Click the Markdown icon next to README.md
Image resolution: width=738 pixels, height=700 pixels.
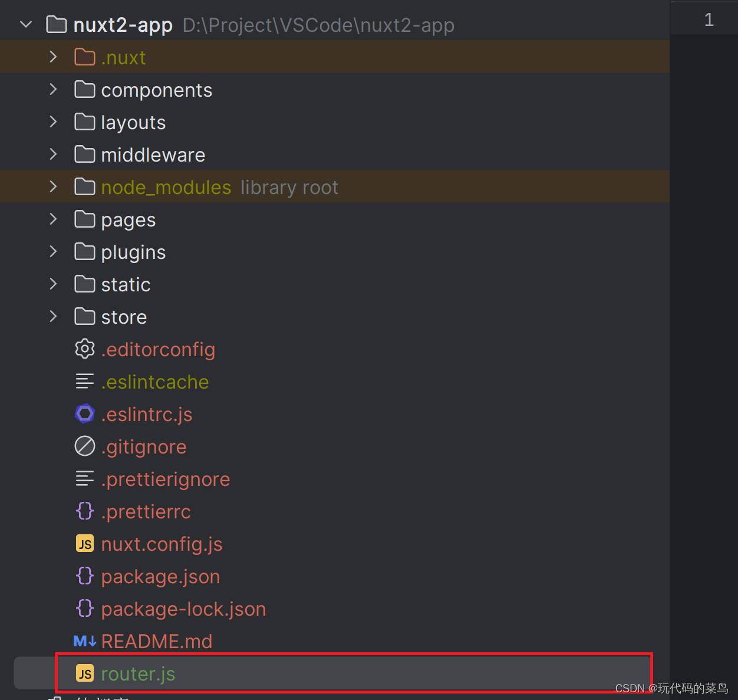coord(85,640)
